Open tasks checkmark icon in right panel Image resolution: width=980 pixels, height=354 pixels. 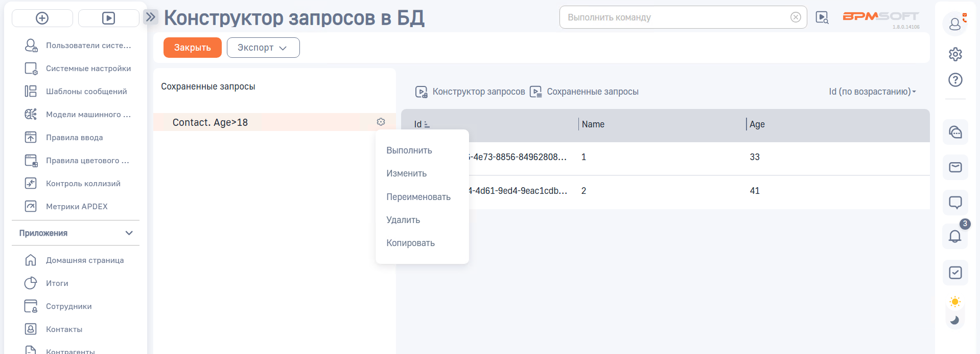(x=955, y=273)
